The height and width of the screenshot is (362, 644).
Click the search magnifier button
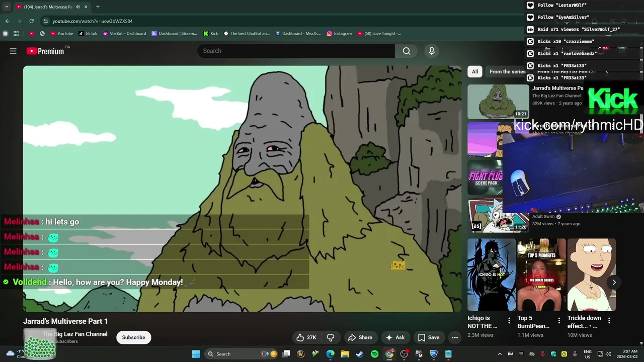coord(407,51)
